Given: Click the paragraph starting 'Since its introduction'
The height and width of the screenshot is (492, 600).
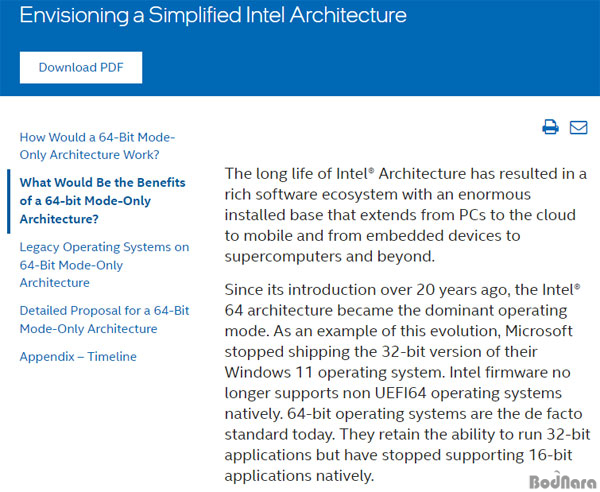Looking at the screenshot, I should (x=408, y=383).
